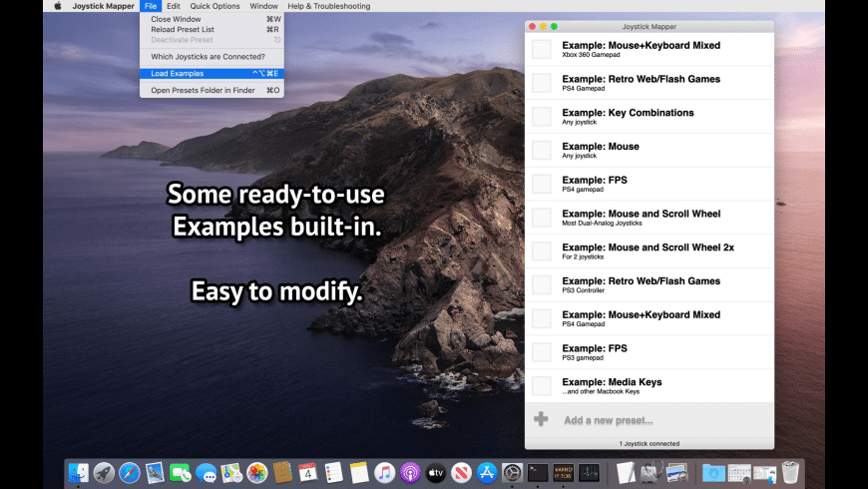Click Which Joysticks are Connected? menu entry
The image size is (868, 489).
(x=208, y=57)
